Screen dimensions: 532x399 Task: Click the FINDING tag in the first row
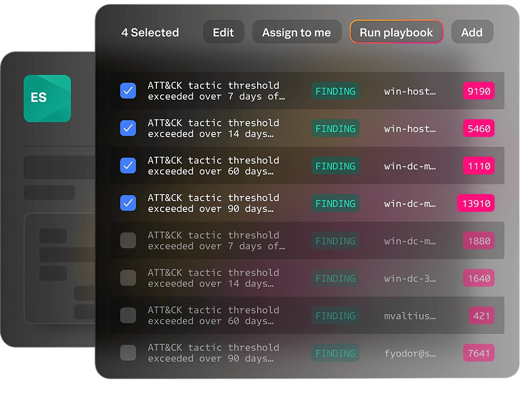point(336,91)
